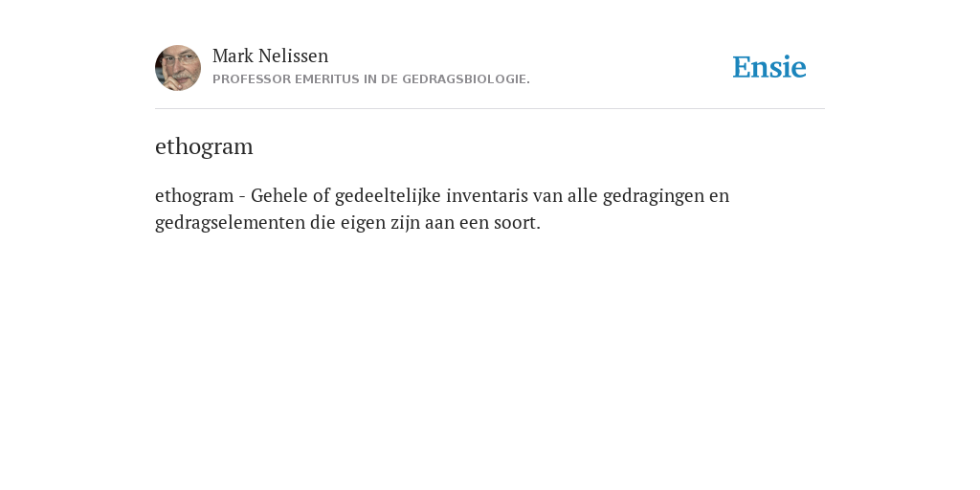The width and height of the screenshot is (980, 490).
Task: Open the Ensie logo link
Action: point(769,67)
